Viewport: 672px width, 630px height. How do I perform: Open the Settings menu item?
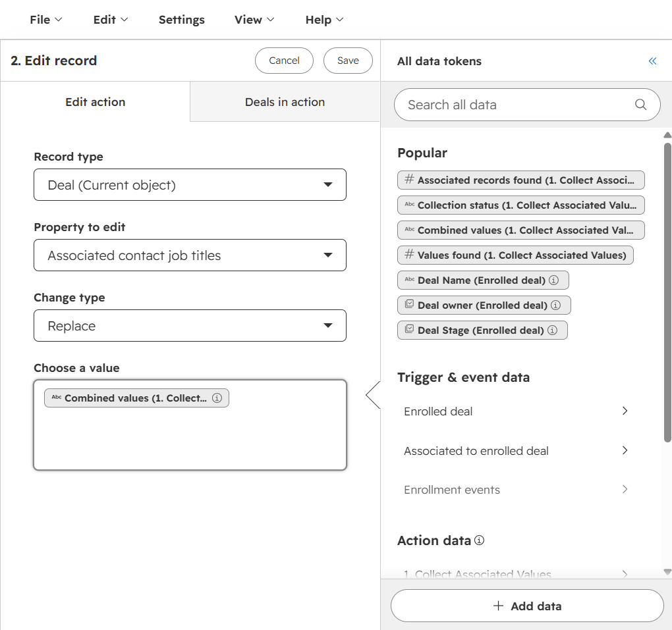point(182,20)
